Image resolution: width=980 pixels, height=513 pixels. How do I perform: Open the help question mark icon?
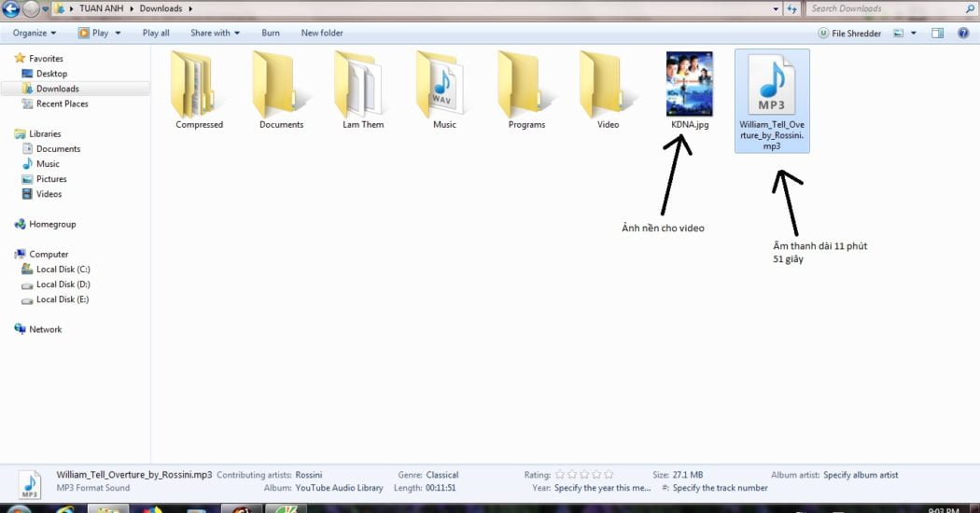[964, 34]
